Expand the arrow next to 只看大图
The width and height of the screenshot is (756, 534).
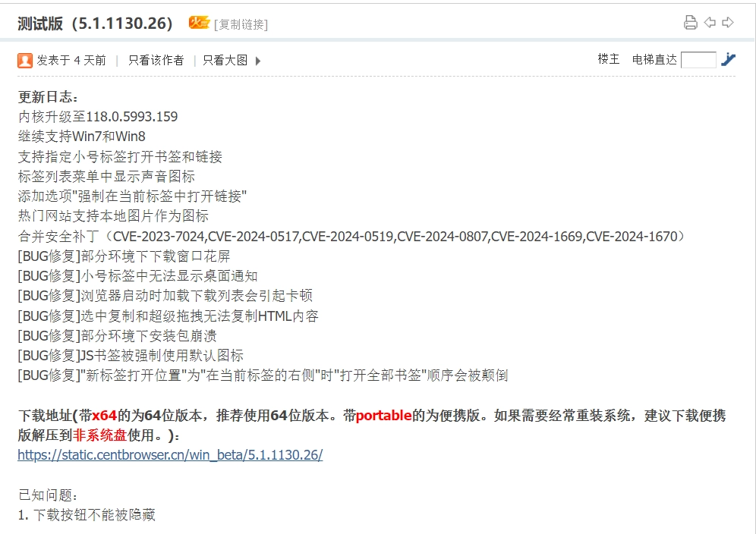258,61
